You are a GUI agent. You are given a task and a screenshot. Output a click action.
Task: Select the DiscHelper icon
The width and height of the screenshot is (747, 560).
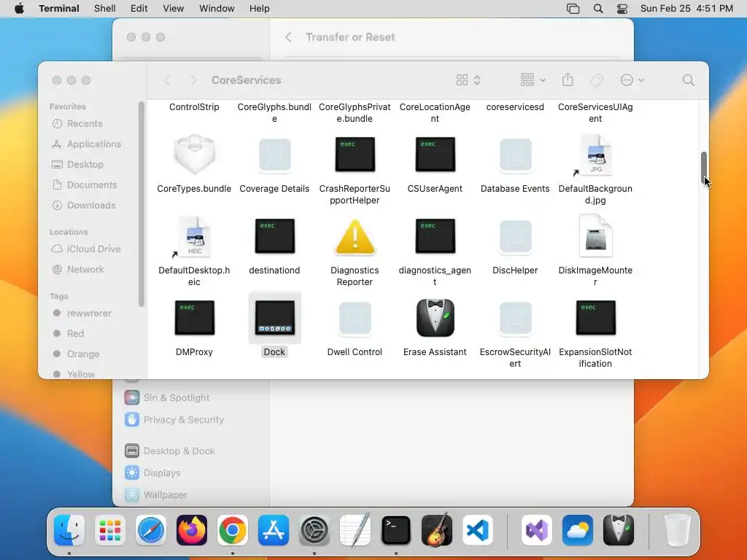point(515,236)
